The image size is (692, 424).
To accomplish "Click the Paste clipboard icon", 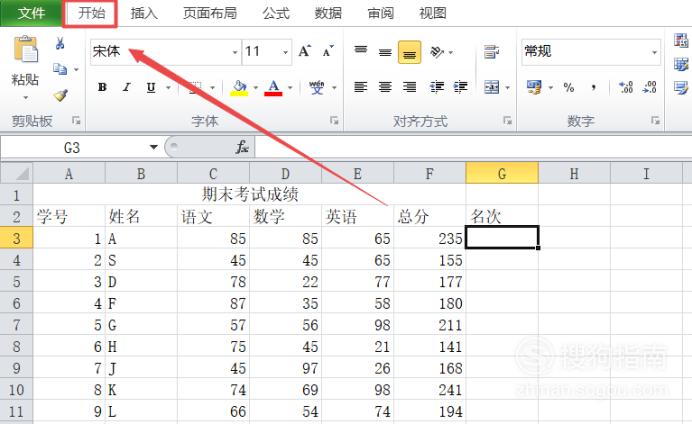I will [26, 49].
